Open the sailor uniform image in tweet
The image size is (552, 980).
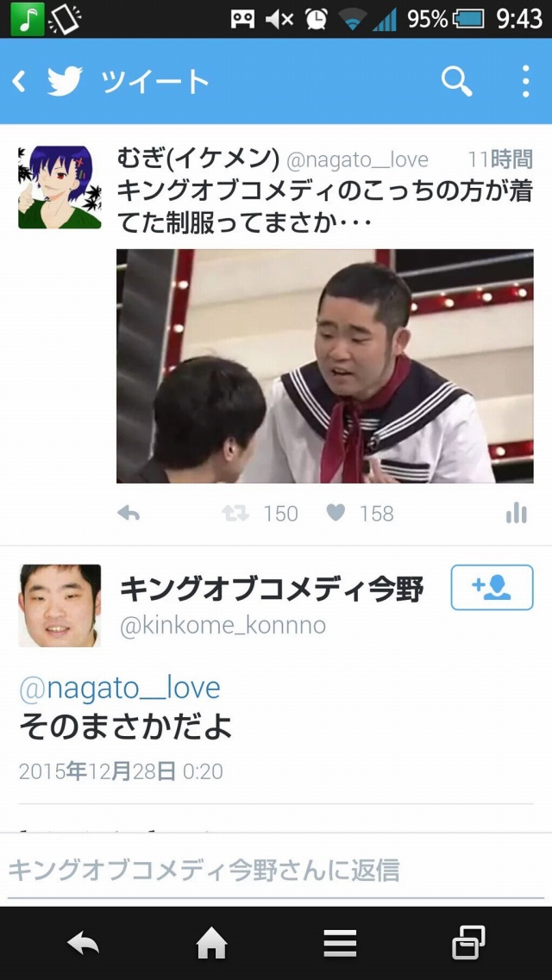click(325, 366)
